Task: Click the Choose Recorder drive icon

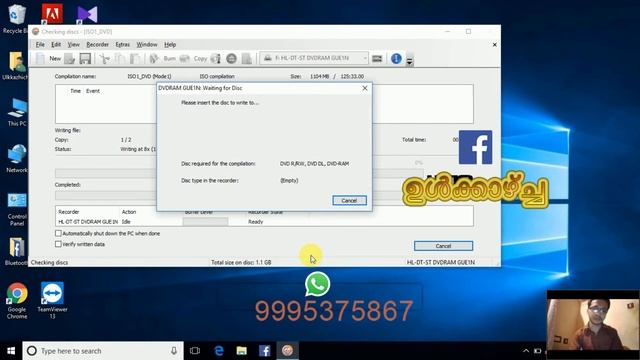Action: click(x=377, y=59)
